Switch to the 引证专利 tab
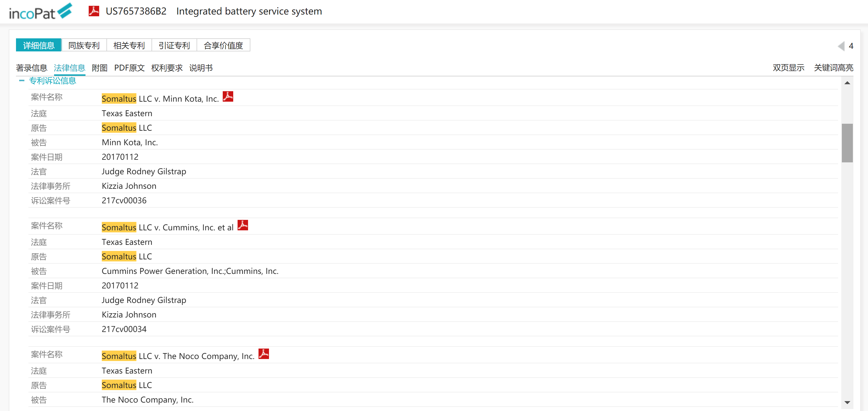 [x=174, y=45]
